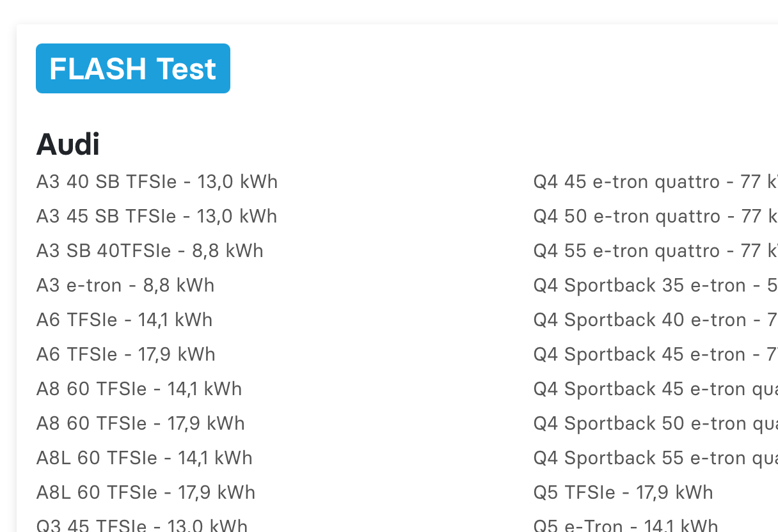Click A6 TFSIe with 14,1 kWh battery
Viewport: 778px width, 532px height.
click(124, 320)
